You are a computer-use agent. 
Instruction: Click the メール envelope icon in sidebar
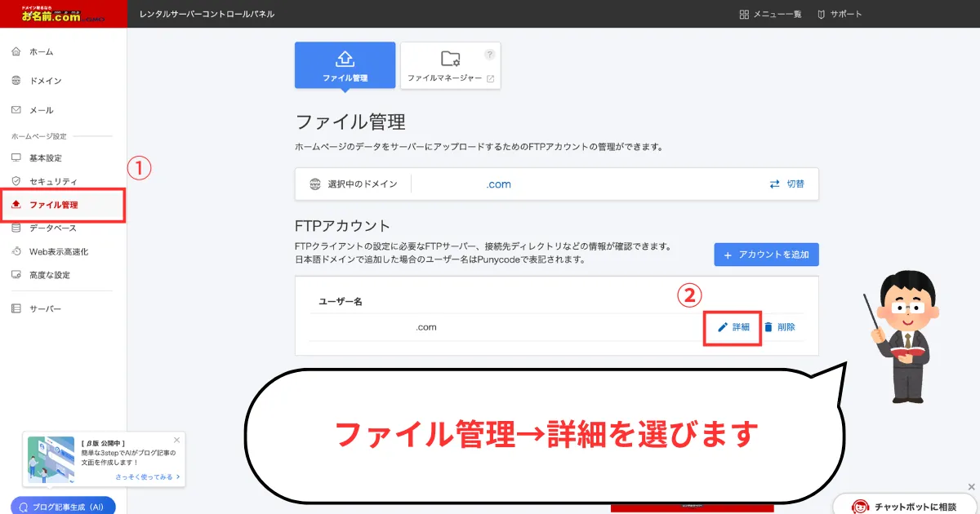(16, 110)
